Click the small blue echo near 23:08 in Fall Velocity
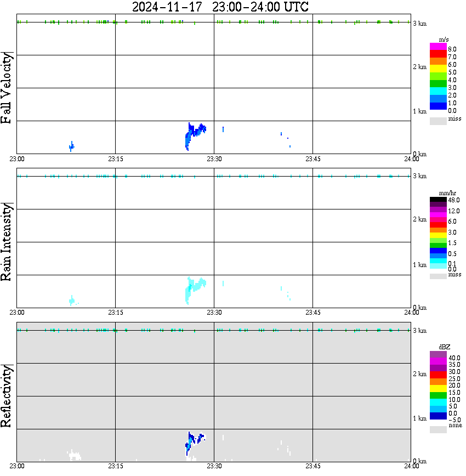 (x=72, y=146)
